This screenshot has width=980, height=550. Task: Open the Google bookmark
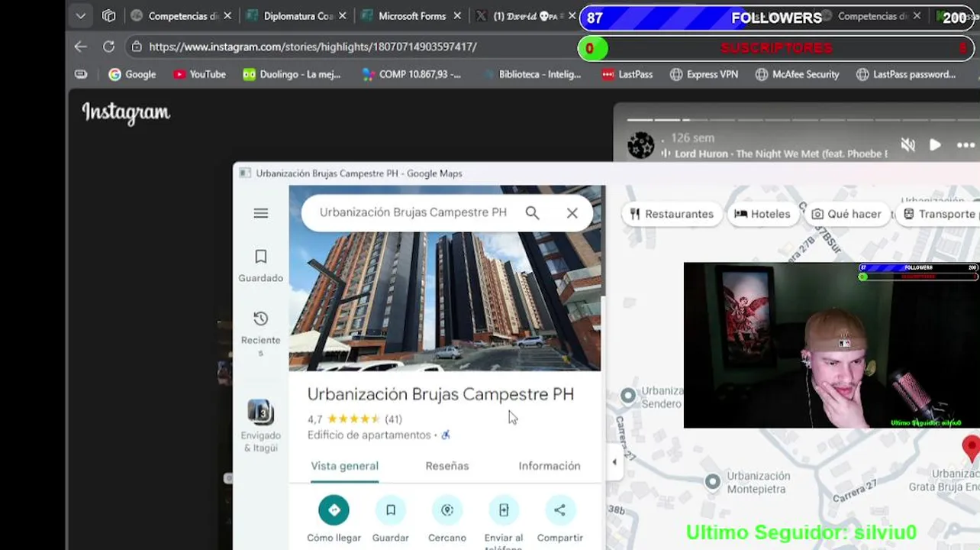coord(132,74)
